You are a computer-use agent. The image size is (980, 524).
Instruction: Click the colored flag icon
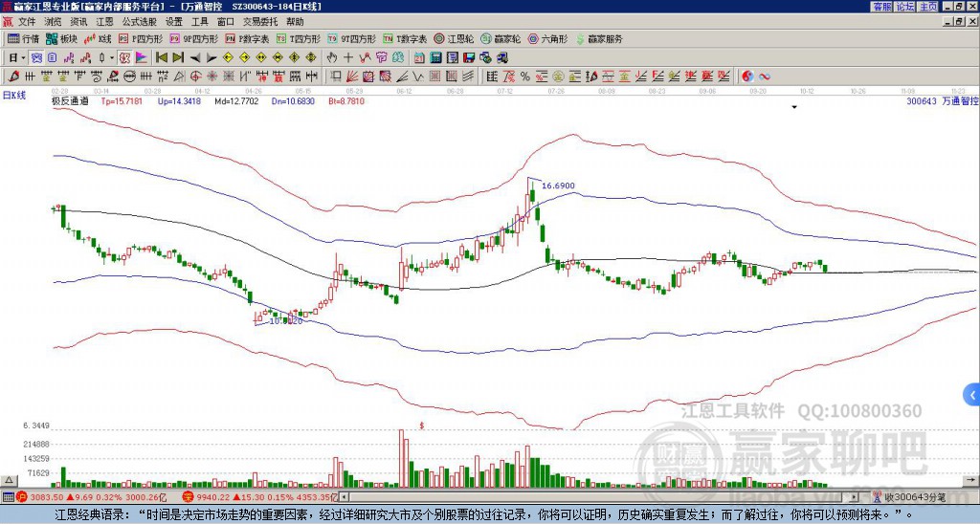click(142, 58)
